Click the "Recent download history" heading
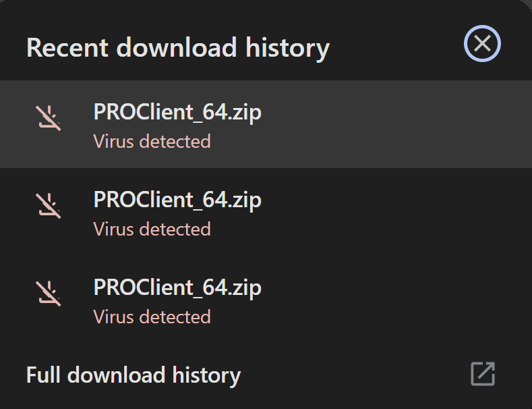Viewport: 532px width, 409px height. (178, 47)
